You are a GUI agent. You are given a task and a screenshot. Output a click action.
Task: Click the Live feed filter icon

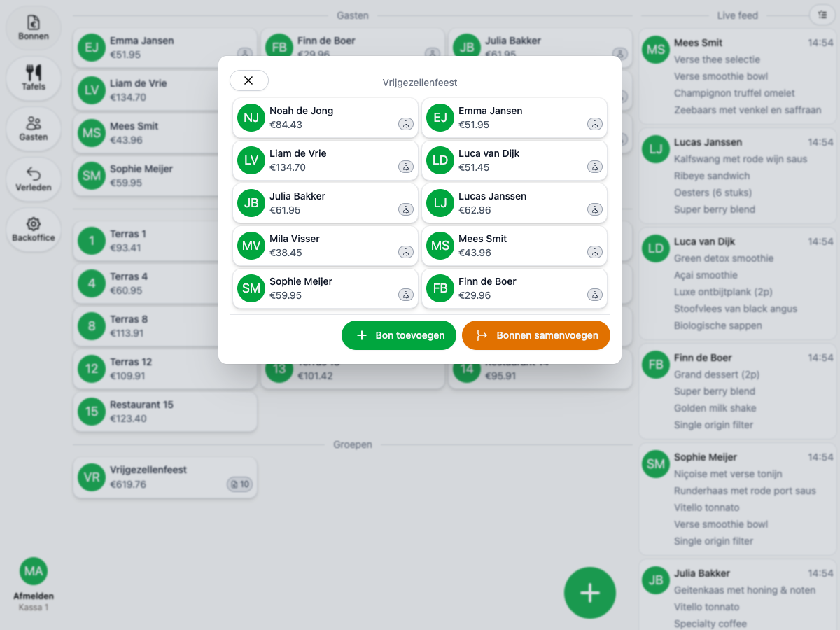click(822, 15)
